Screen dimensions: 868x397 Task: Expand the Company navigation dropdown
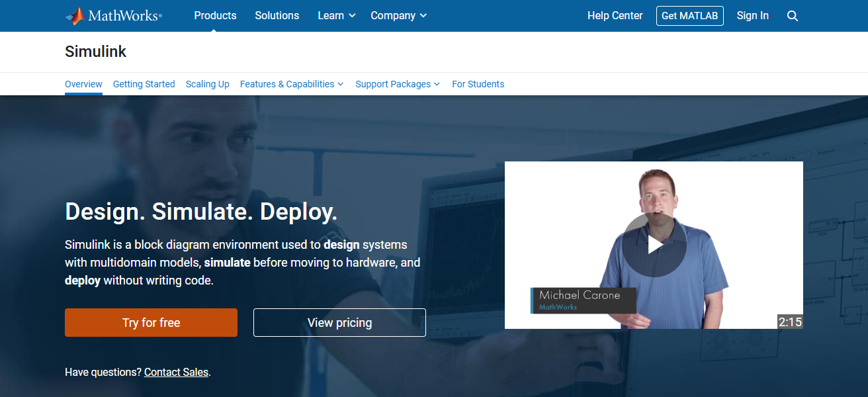coord(398,15)
